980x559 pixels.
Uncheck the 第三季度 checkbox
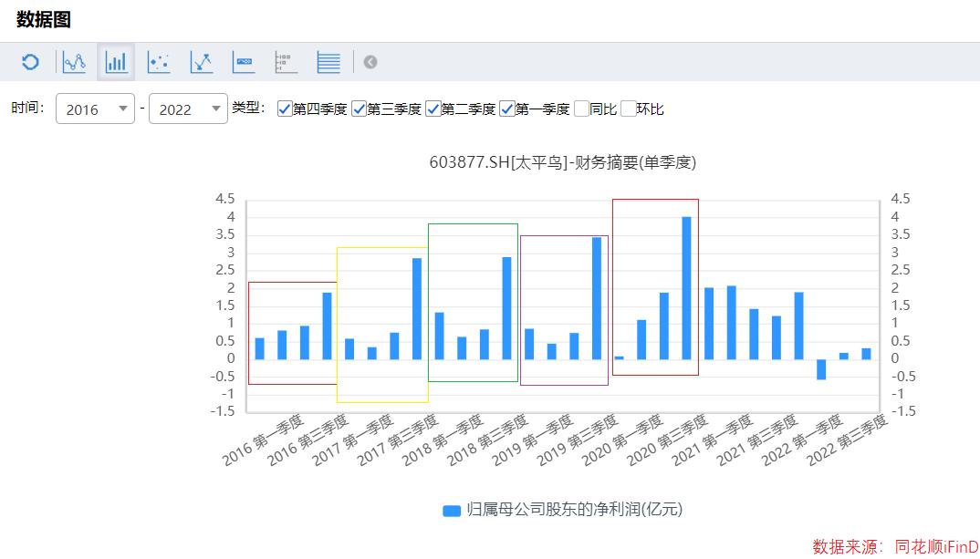(359, 109)
